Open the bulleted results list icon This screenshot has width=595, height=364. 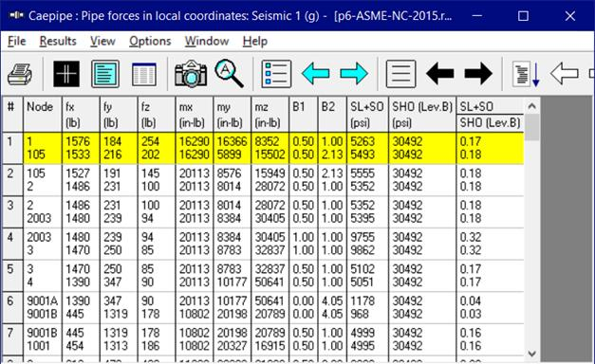click(276, 74)
